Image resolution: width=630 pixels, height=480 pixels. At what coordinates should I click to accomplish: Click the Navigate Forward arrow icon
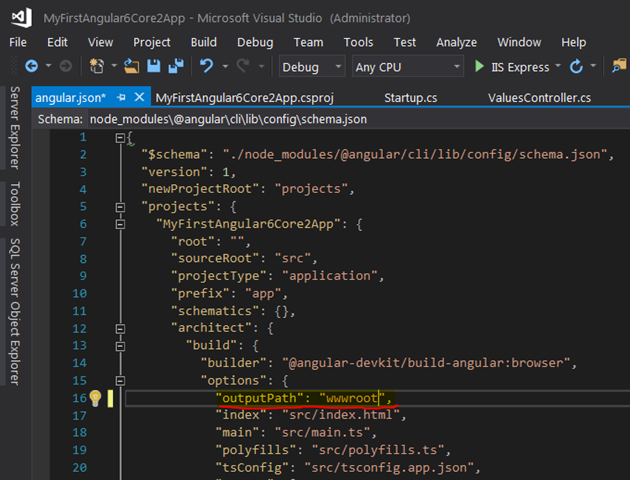tap(65, 67)
